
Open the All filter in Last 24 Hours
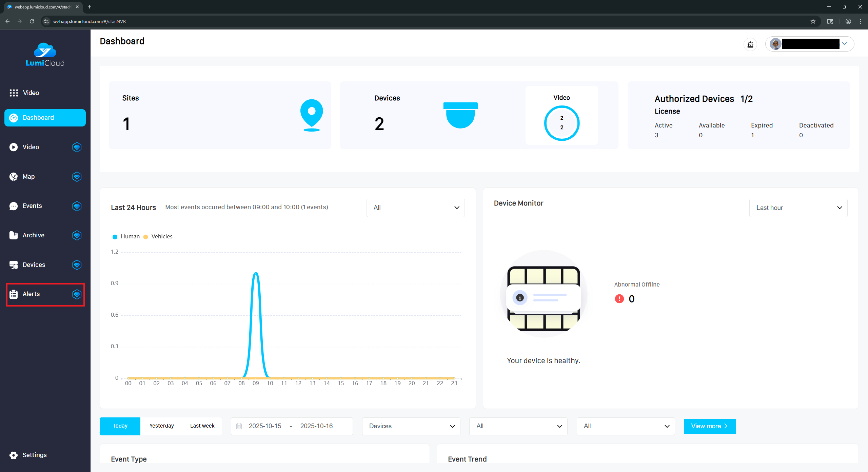click(415, 208)
